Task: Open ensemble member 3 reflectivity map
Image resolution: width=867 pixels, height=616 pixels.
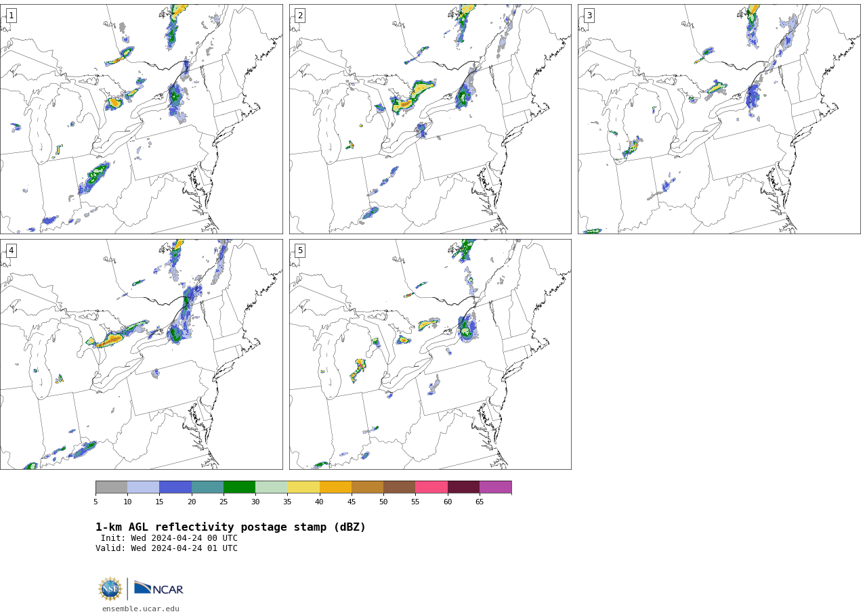Action: pos(719,119)
